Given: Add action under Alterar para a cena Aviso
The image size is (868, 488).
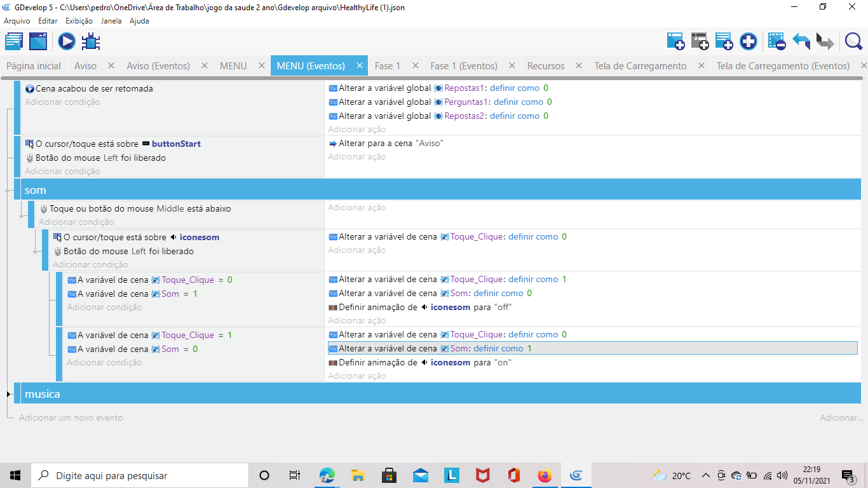Looking at the screenshot, I should pyautogui.click(x=356, y=157).
